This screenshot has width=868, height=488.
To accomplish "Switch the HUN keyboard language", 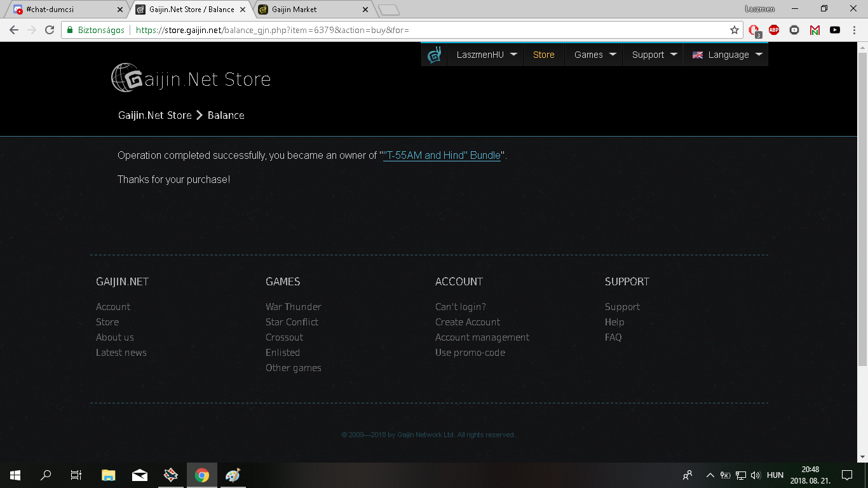I will tap(775, 475).
